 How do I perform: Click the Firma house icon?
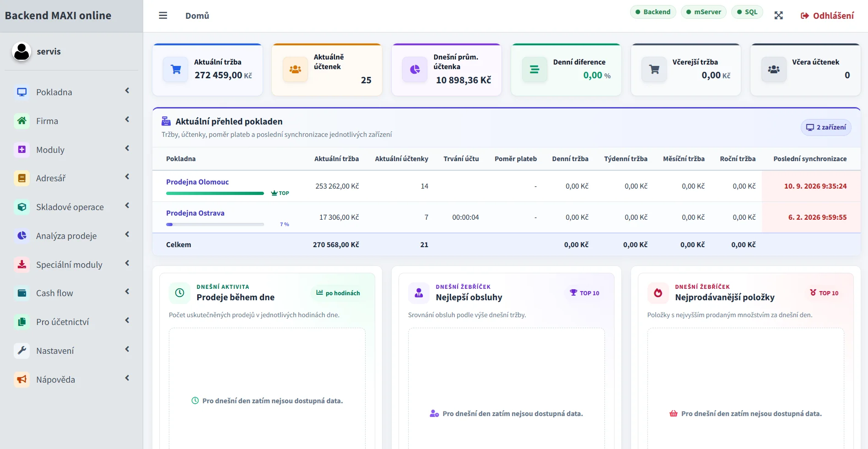click(x=22, y=121)
